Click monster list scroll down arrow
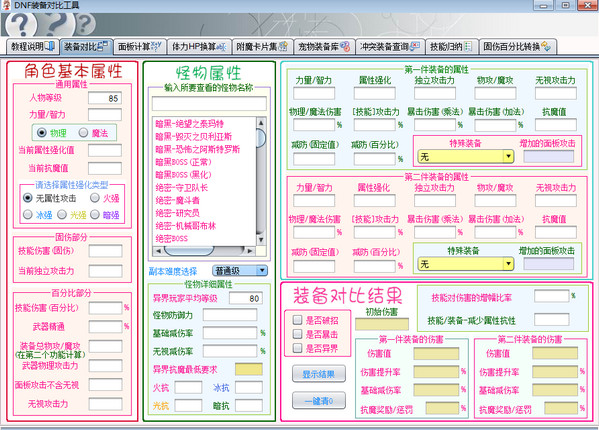Screen dimensions: 599x430 coord(261,240)
